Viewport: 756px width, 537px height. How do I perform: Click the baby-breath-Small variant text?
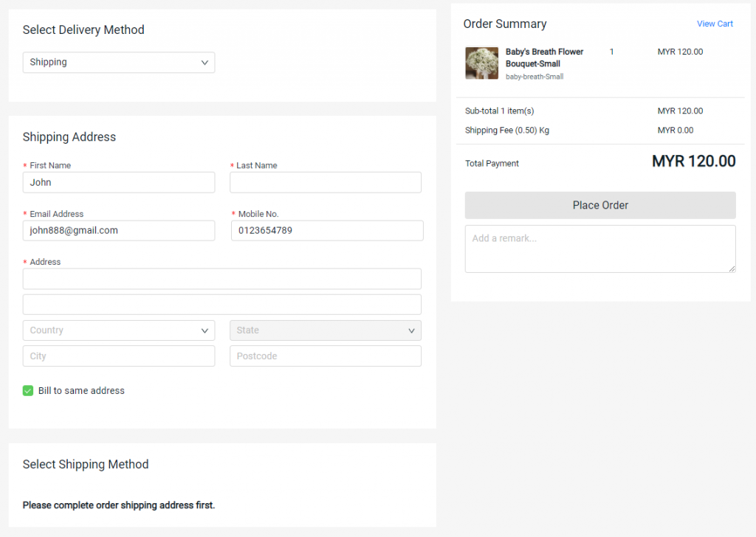535,77
